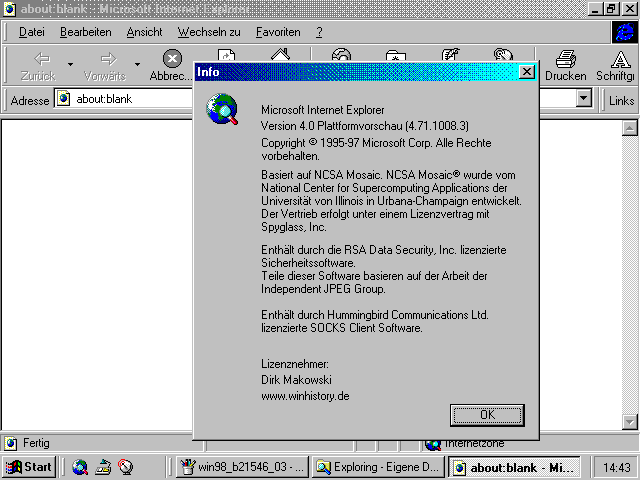Click the Lizenznehmer: label
Image resolution: width=640 pixels, height=480 pixels.
click(x=295, y=364)
